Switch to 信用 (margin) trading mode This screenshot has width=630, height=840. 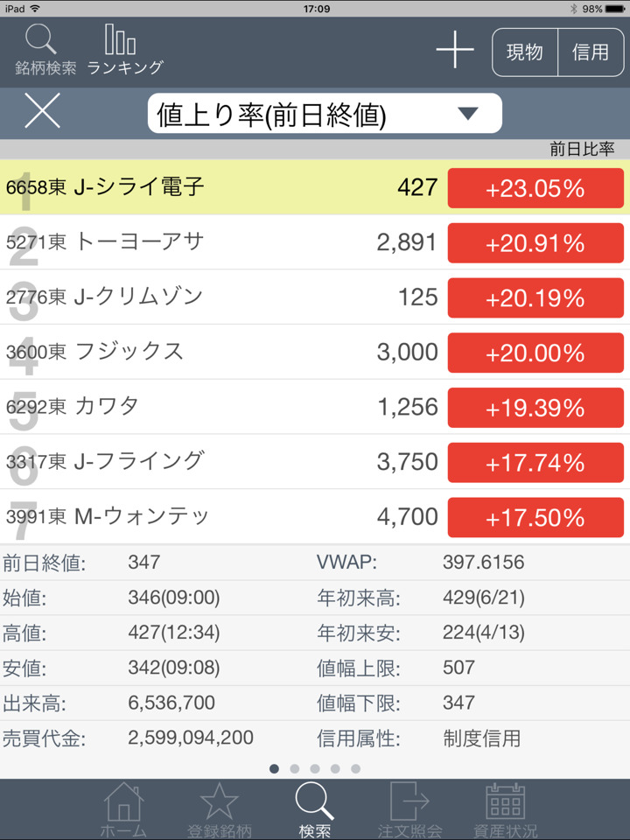pos(591,52)
